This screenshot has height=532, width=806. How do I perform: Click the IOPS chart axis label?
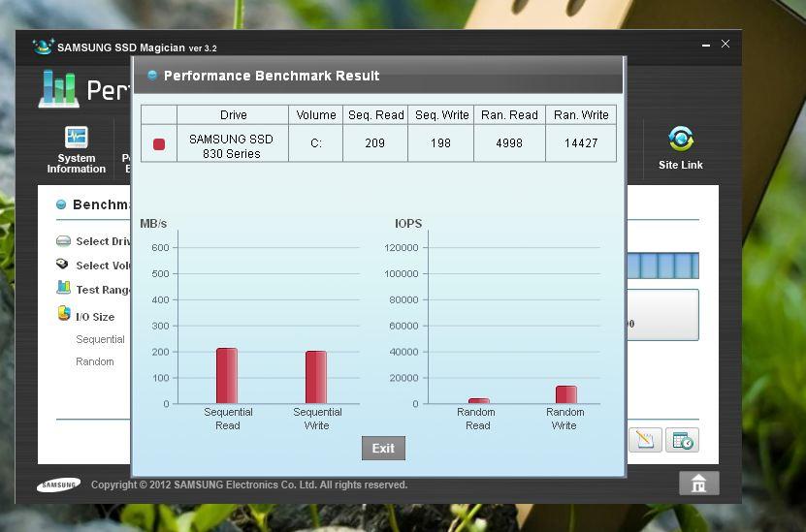coord(408,224)
